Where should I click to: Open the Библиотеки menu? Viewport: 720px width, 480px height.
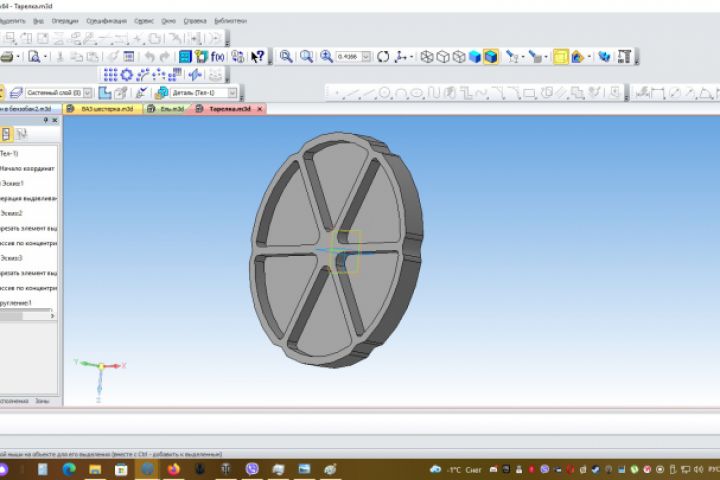click(230, 21)
